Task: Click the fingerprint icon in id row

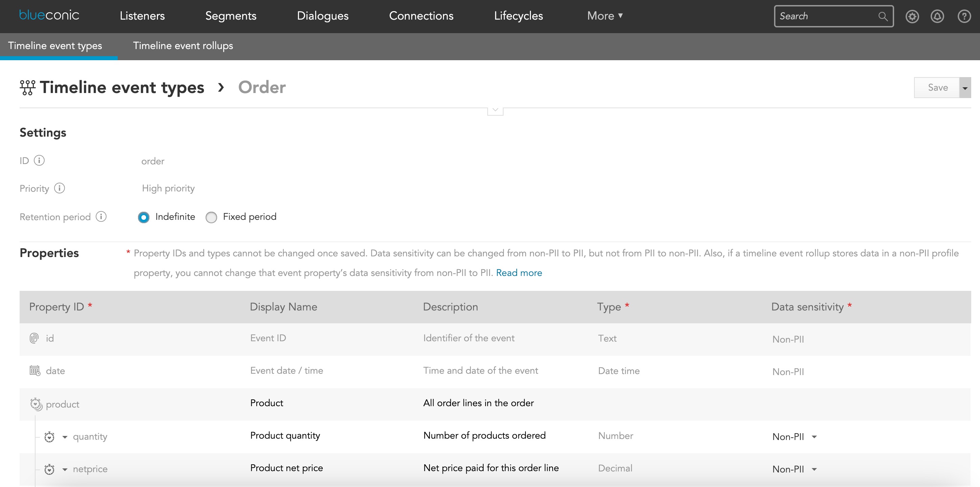Action: [34, 338]
